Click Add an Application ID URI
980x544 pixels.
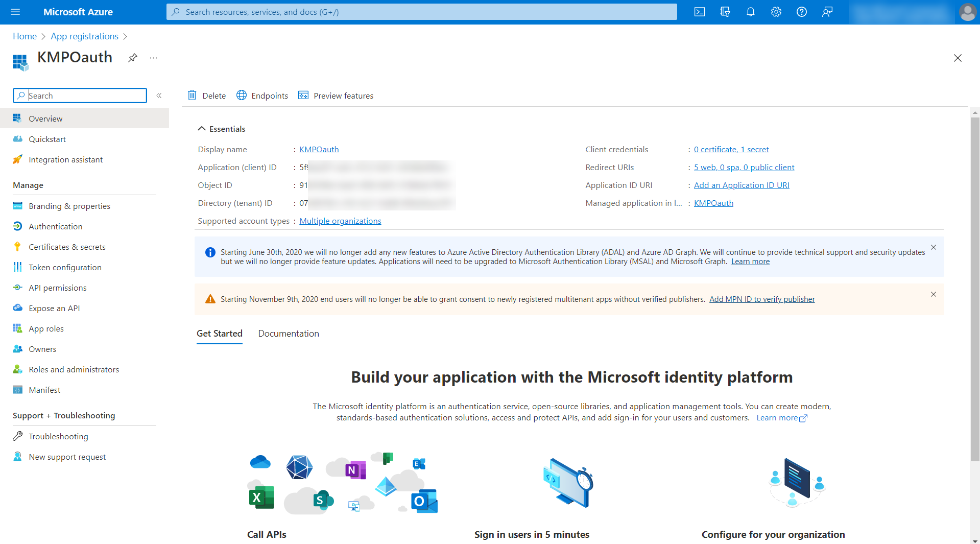(x=741, y=185)
